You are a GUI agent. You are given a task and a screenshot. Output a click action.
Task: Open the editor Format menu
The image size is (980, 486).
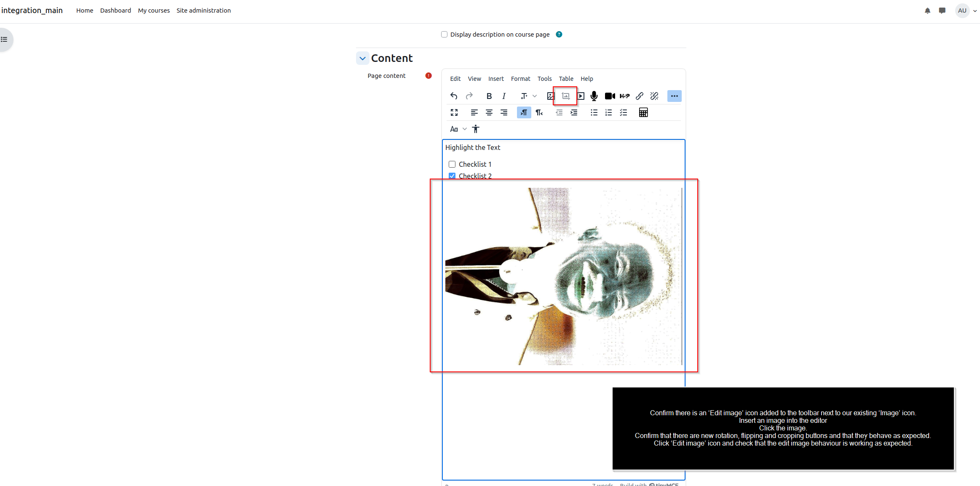click(521, 79)
